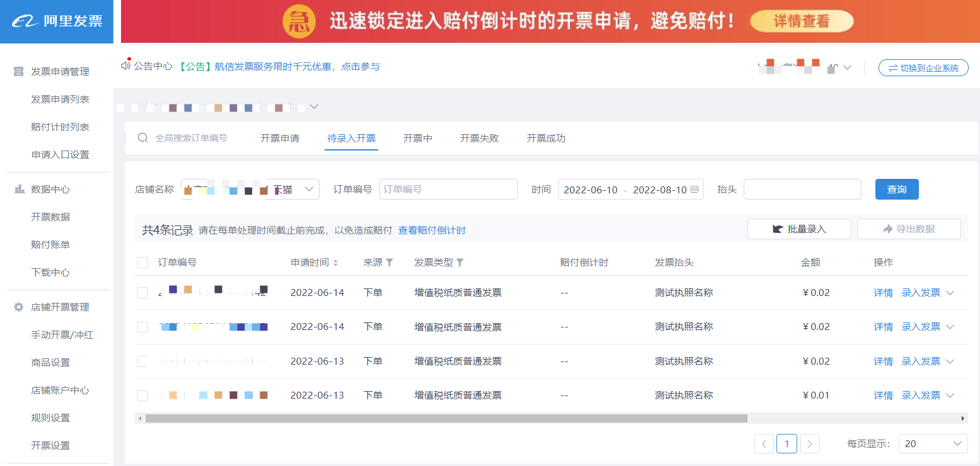This screenshot has width=980, height=466.
Task: Click the global search magnifier icon
Action: coord(143,138)
